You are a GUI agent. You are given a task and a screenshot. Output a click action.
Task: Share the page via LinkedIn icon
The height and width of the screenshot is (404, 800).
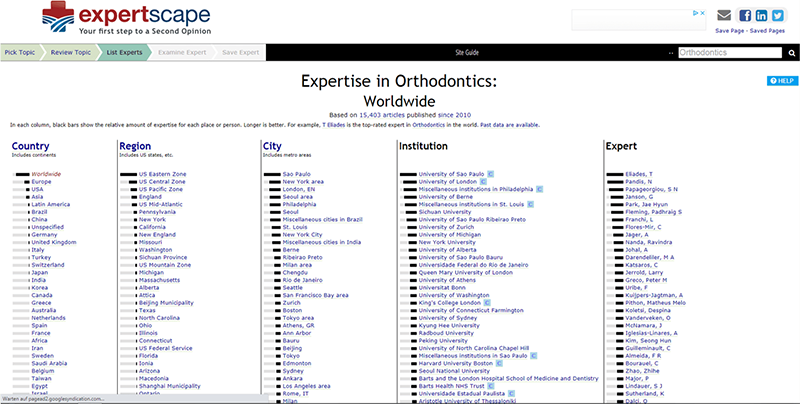761,15
